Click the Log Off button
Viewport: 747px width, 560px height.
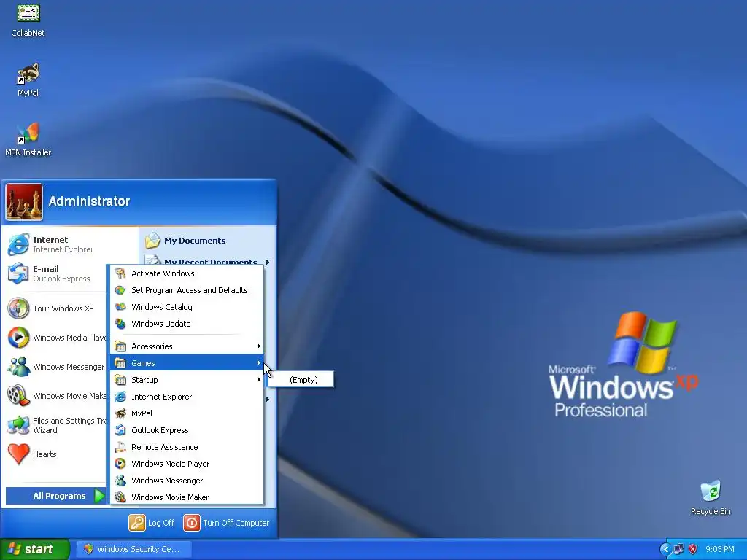pyautogui.click(x=152, y=522)
